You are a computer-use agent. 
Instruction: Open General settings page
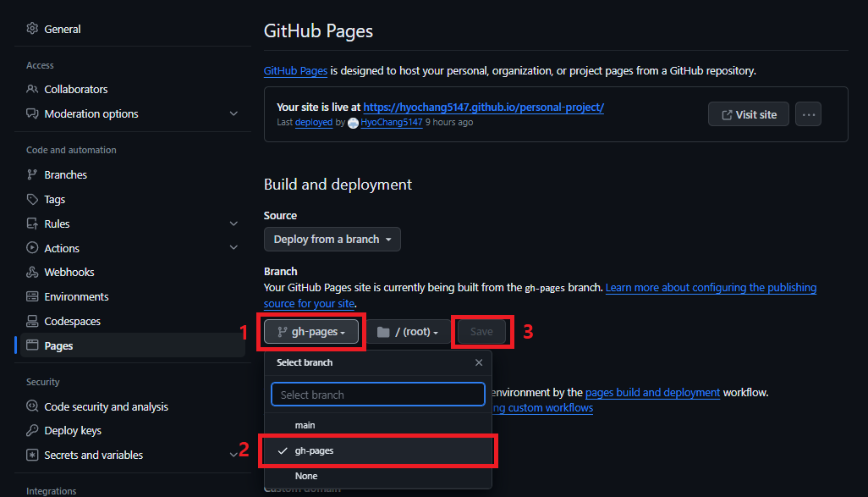(x=63, y=29)
